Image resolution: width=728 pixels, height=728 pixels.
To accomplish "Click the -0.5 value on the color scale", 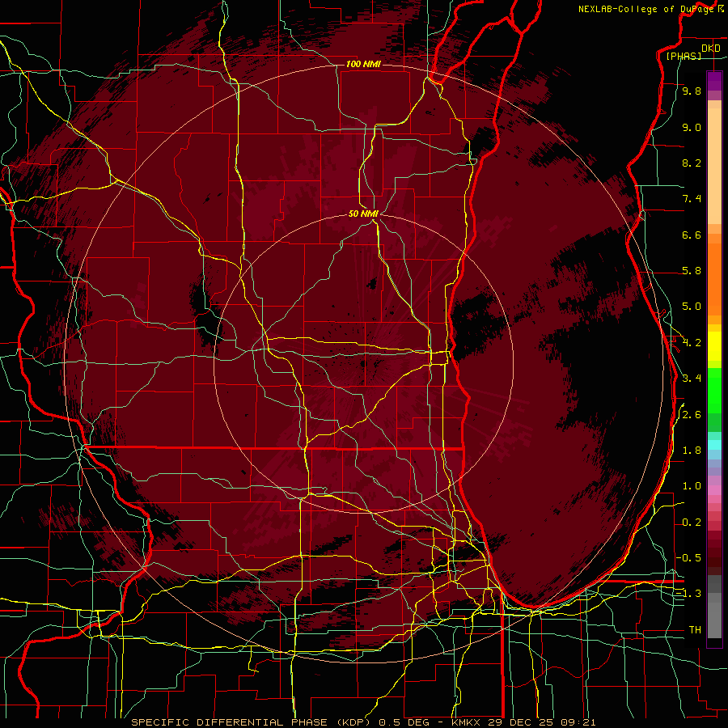I will [x=688, y=557].
